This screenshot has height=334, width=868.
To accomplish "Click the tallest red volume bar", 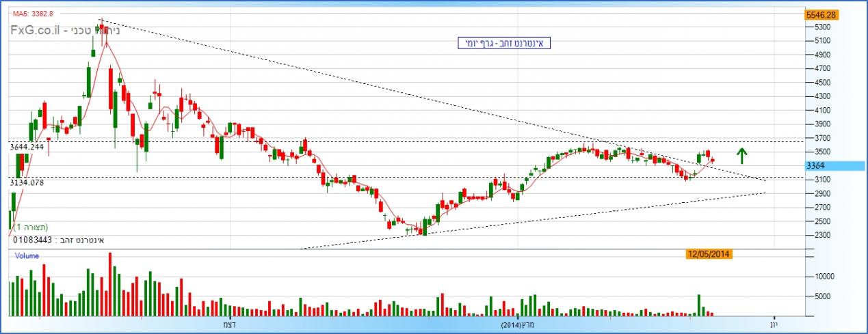I will coord(109,284).
